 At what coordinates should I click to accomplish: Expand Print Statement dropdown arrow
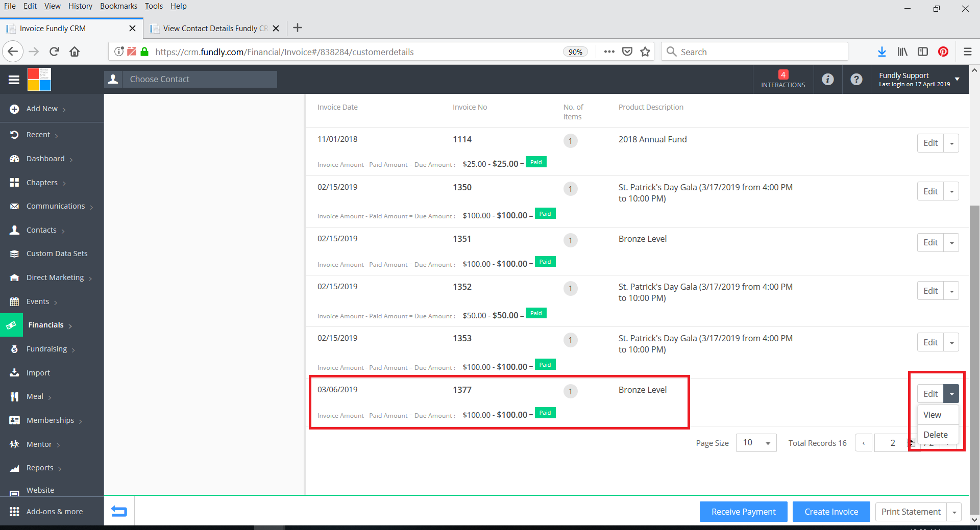(954, 512)
